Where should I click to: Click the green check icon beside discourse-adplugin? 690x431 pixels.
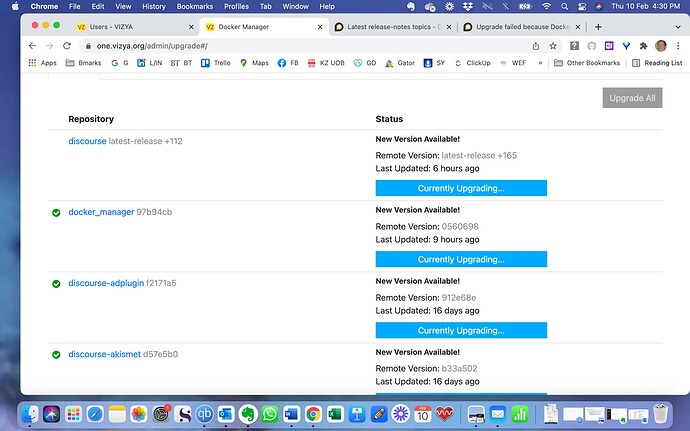[x=56, y=284]
